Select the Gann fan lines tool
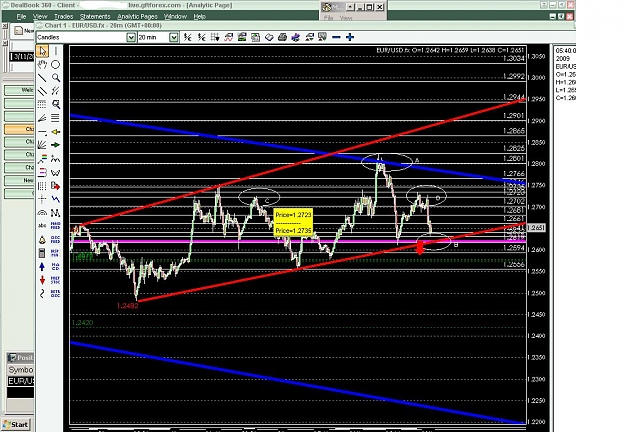Screen dimensions: 625x432 pyautogui.click(x=42, y=145)
